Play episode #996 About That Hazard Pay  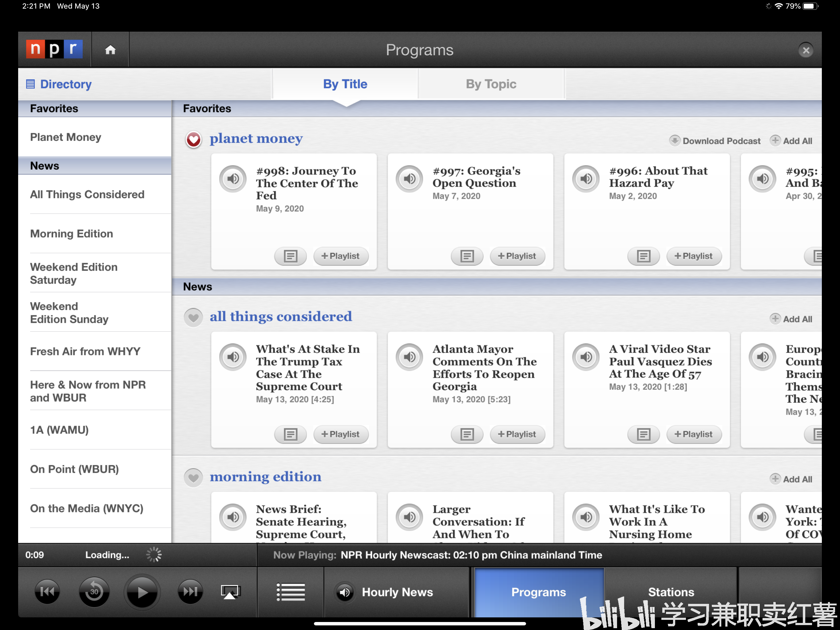(x=586, y=179)
